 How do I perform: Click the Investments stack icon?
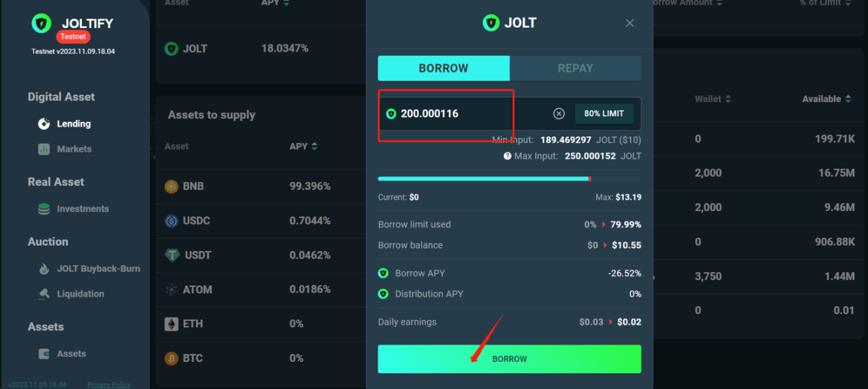[44, 209]
